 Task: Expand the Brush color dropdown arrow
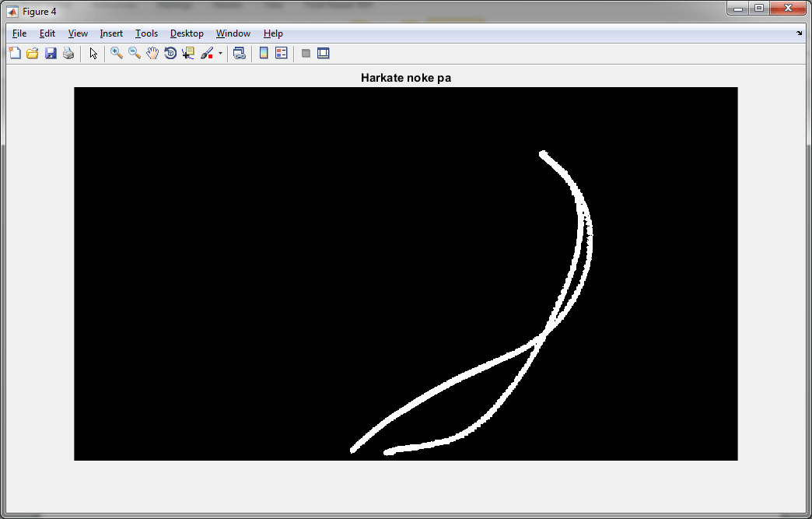[220, 54]
